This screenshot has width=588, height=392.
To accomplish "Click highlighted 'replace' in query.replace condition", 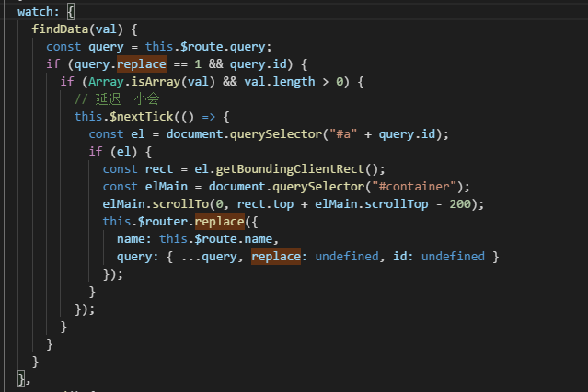I will pos(142,64).
